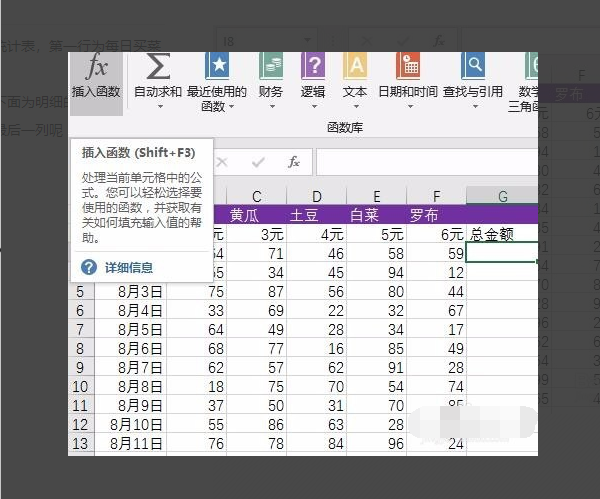Open 最近使用的函数 recently used functions icon
Screen dimensions: 600x499
(x=217, y=68)
